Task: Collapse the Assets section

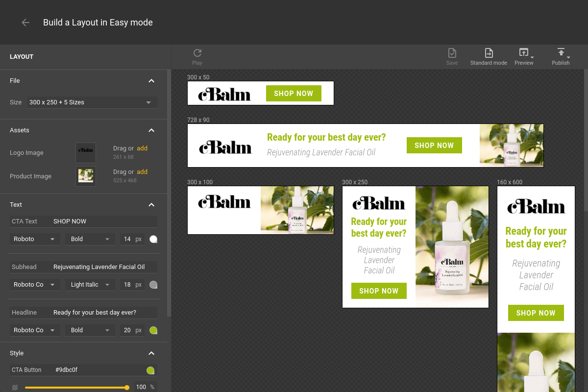Action: click(151, 130)
